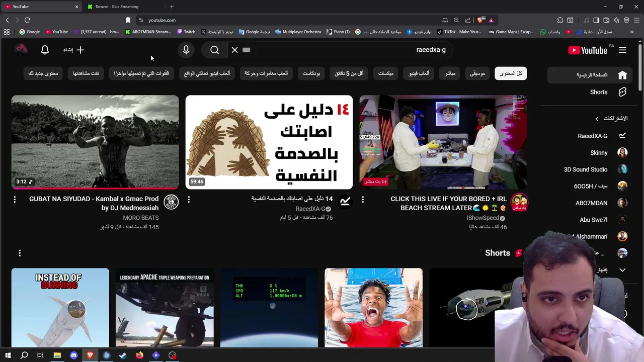The width and height of the screenshot is (644, 362).
Task: Clear the search box with X
Action: coord(234,50)
